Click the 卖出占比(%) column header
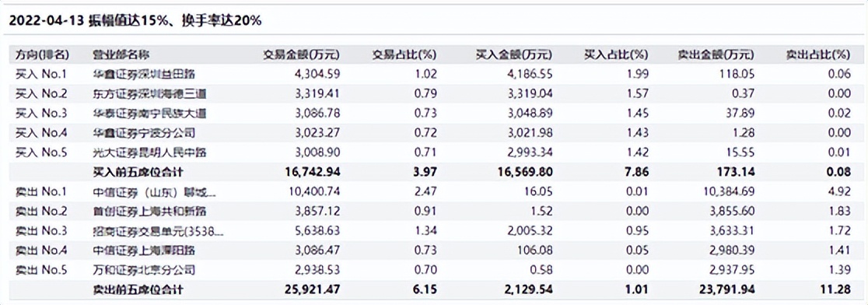 click(818, 54)
